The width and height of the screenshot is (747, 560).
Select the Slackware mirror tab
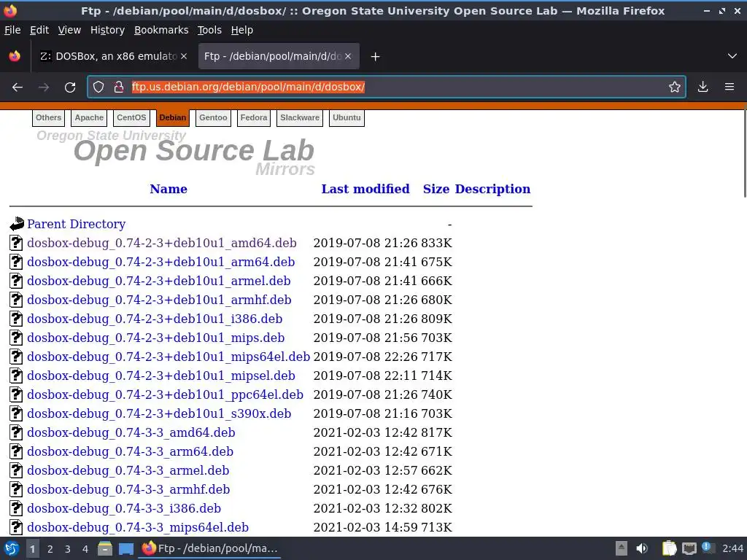click(x=300, y=117)
